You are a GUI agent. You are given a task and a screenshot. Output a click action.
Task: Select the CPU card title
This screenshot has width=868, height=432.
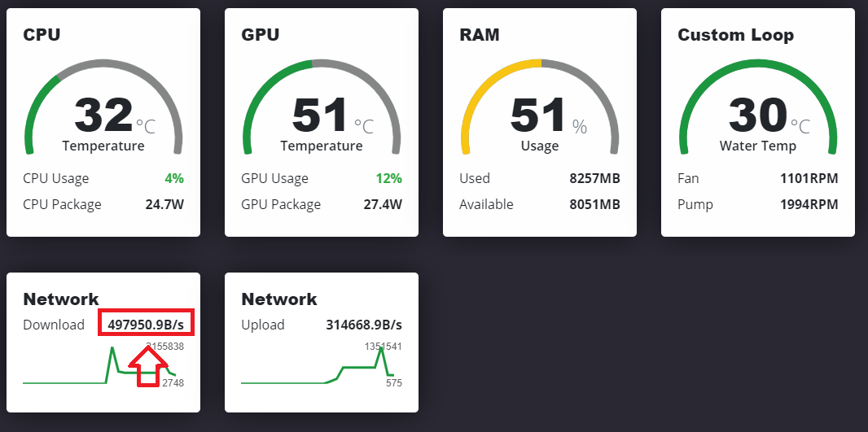click(x=42, y=35)
